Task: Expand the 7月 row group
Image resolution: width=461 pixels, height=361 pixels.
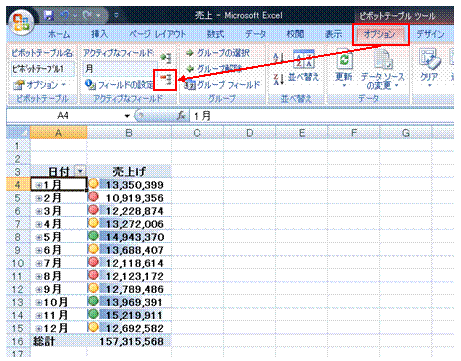Action: click(x=39, y=263)
